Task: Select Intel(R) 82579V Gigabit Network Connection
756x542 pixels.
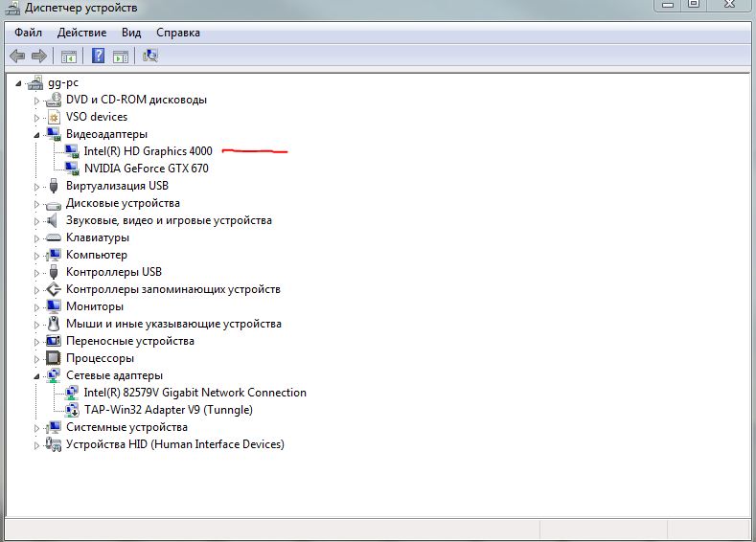Action: click(x=195, y=393)
